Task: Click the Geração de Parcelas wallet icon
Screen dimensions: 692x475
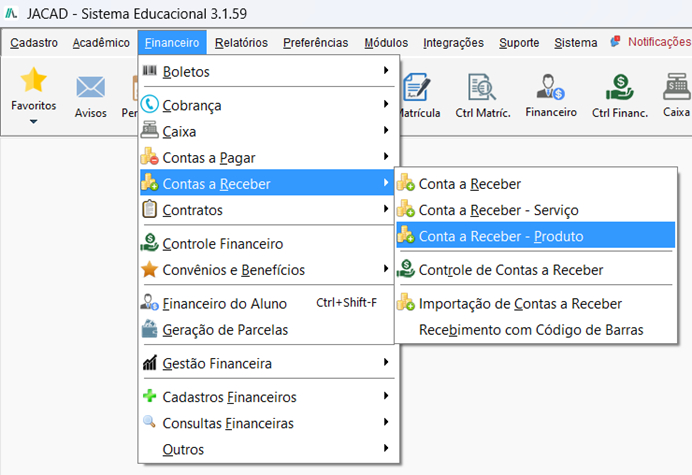Action: pos(150,329)
